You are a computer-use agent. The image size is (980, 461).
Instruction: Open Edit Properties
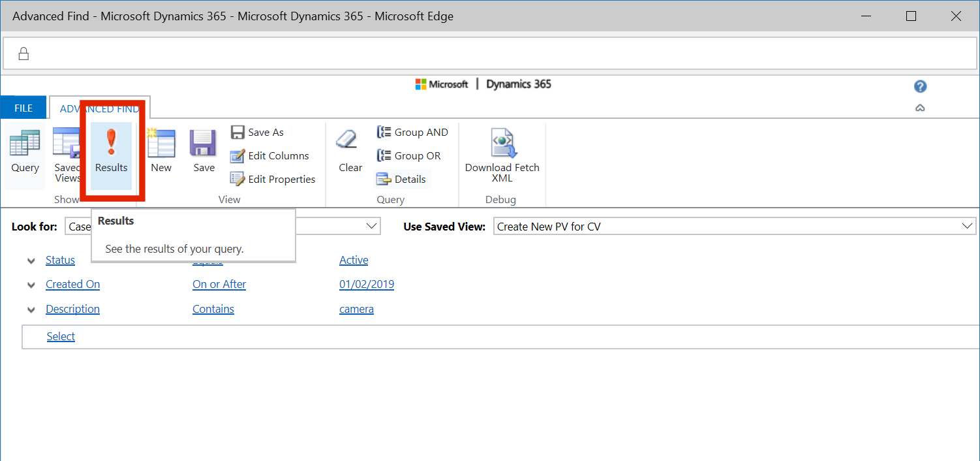[273, 179]
